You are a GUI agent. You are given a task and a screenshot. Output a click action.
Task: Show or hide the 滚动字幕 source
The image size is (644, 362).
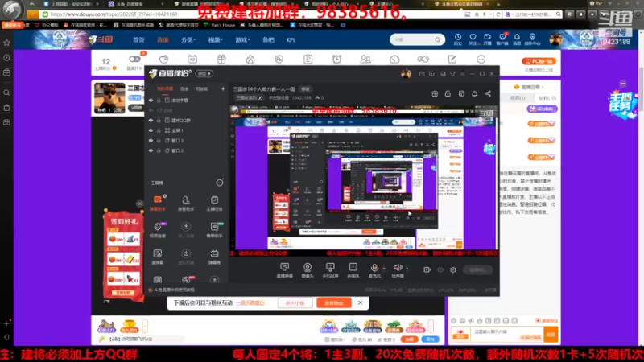point(151,100)
